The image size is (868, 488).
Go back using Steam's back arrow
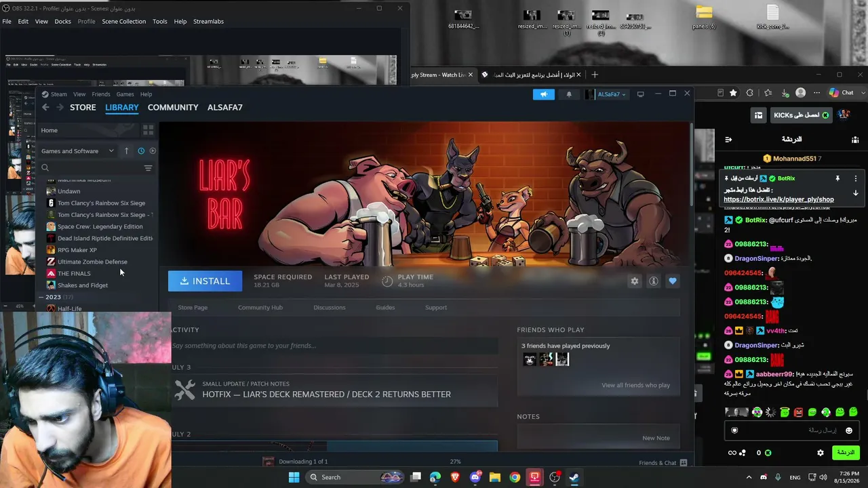point(45,107)
